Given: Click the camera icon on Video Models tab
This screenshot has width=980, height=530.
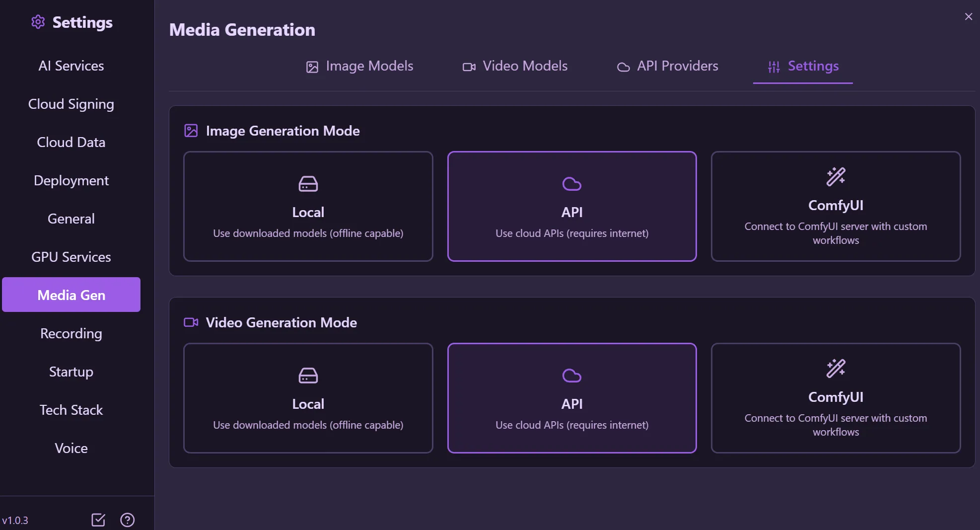Looking at the screenshot, I should pyautogui.click(x=469, y=67).
